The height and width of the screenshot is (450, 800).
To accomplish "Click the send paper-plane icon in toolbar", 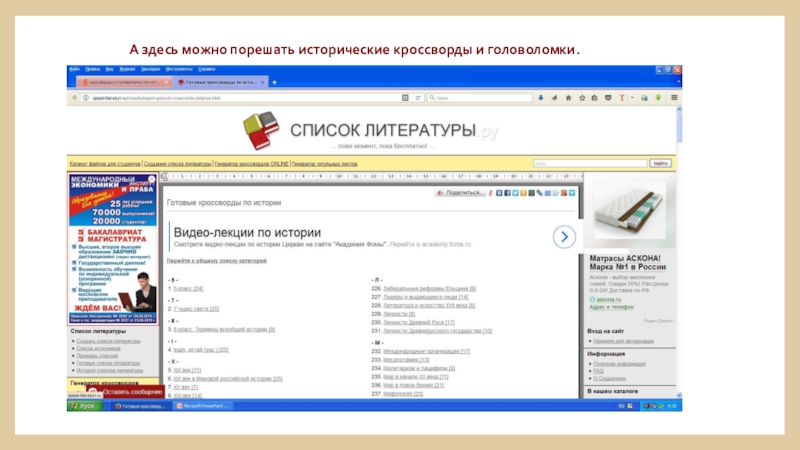I will pos(555,98).
